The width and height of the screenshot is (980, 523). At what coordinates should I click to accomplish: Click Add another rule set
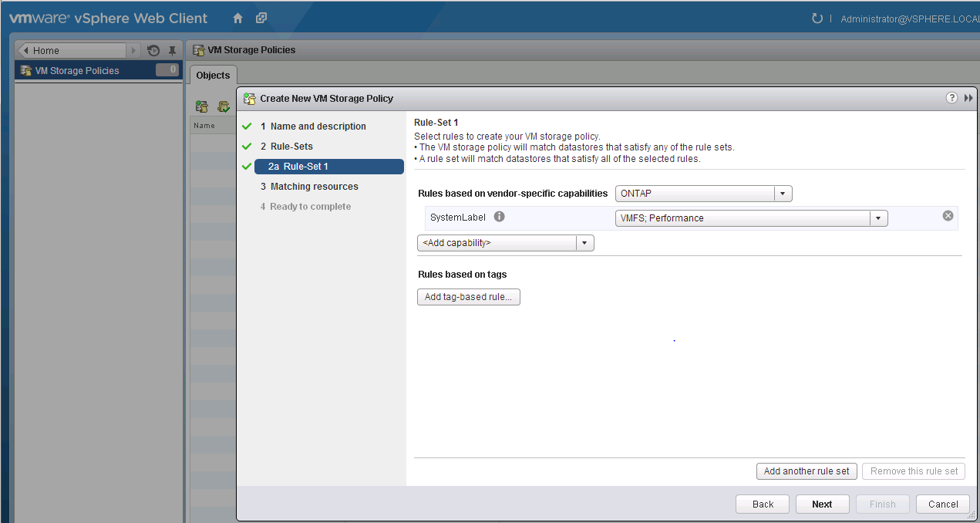[807, 471]
